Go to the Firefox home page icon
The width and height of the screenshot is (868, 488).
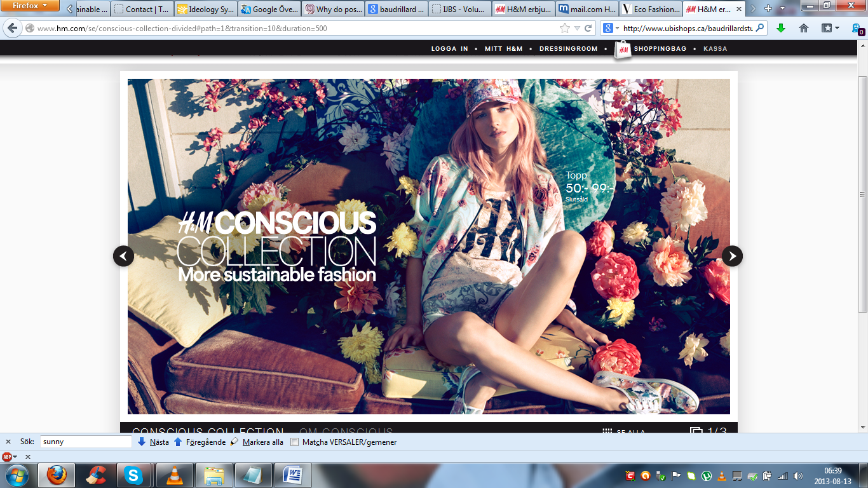(x=804, y=28)
